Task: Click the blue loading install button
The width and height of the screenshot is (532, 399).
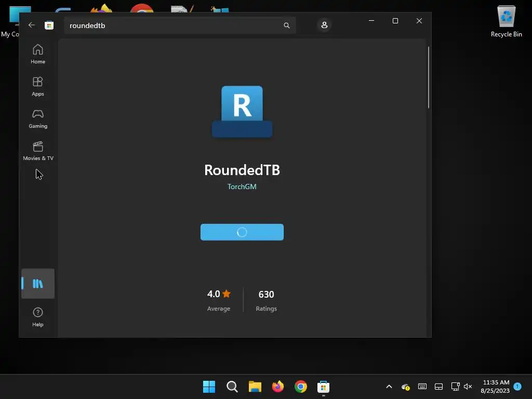Action: (242, 232)
